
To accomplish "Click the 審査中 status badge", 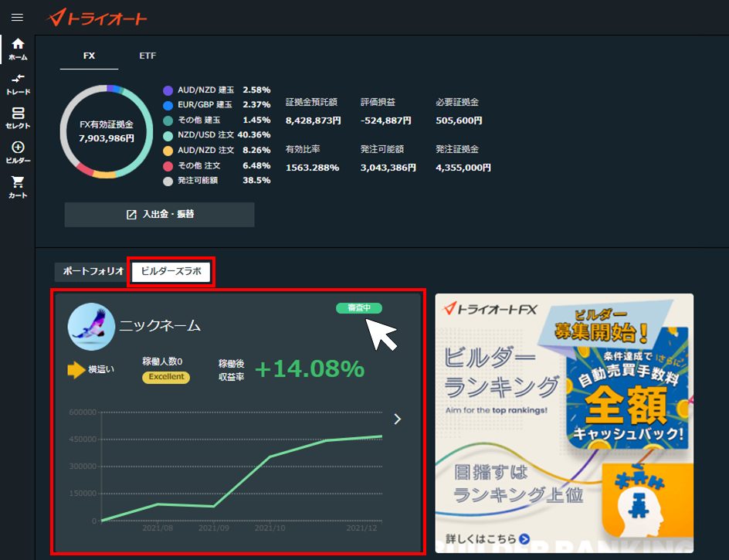I will (359, 308).
